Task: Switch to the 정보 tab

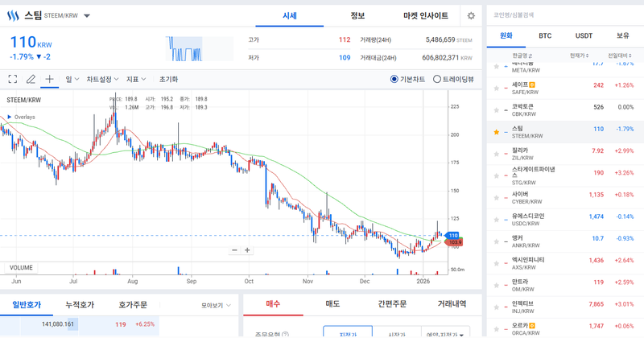Action: click(x=357, y=15)
